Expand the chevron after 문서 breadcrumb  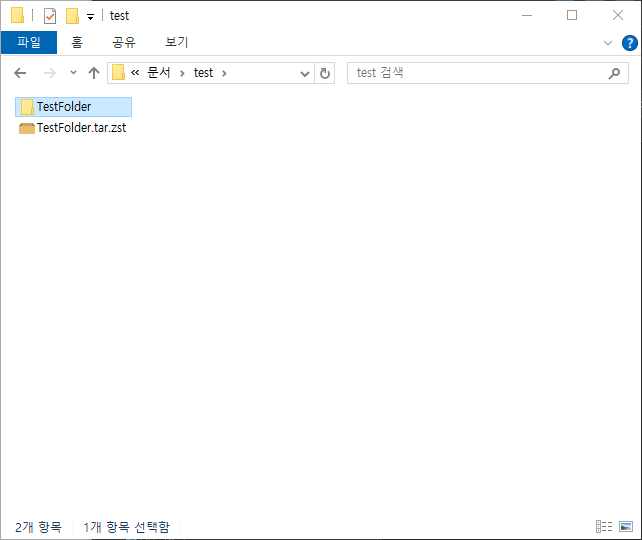click(182, 74)
